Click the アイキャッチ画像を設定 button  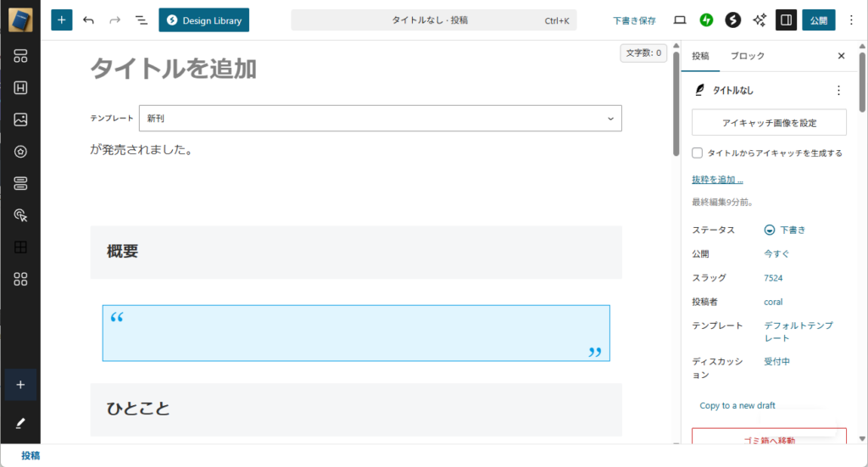click(x=769, y=123)
